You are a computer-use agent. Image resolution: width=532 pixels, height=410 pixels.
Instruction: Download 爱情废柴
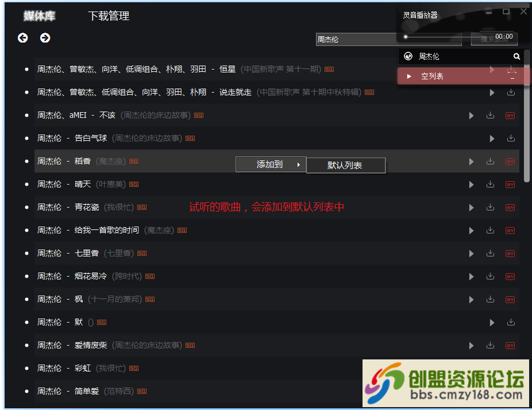[490, 345]
